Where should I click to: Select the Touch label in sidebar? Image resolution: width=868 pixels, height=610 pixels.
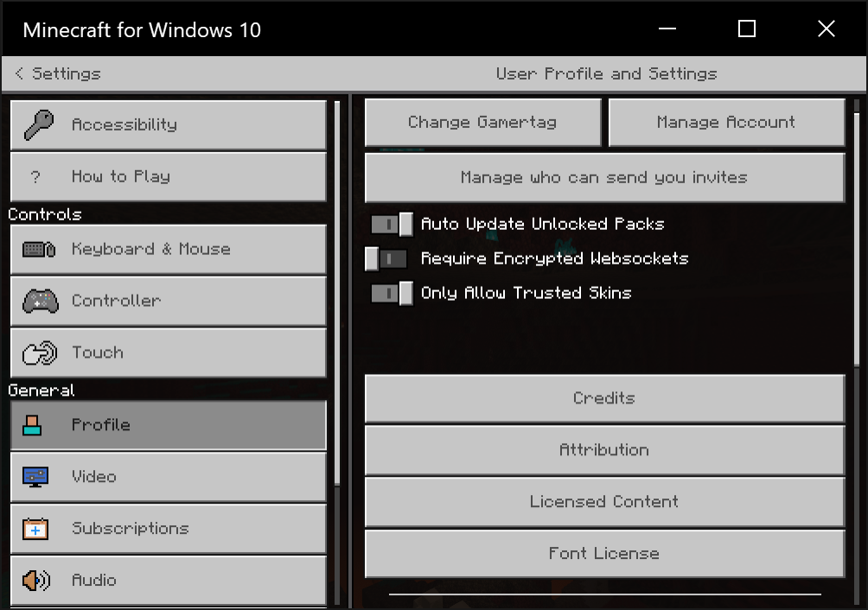98,353
